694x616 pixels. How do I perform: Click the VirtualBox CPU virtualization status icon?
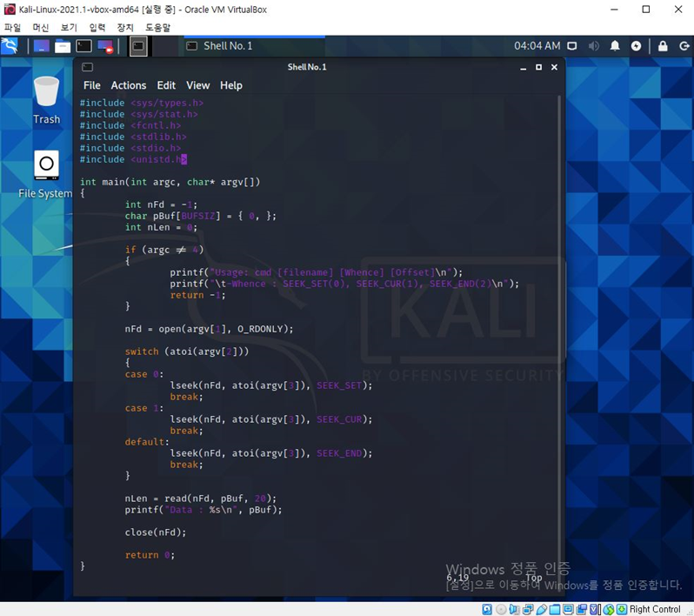[596, 609]
